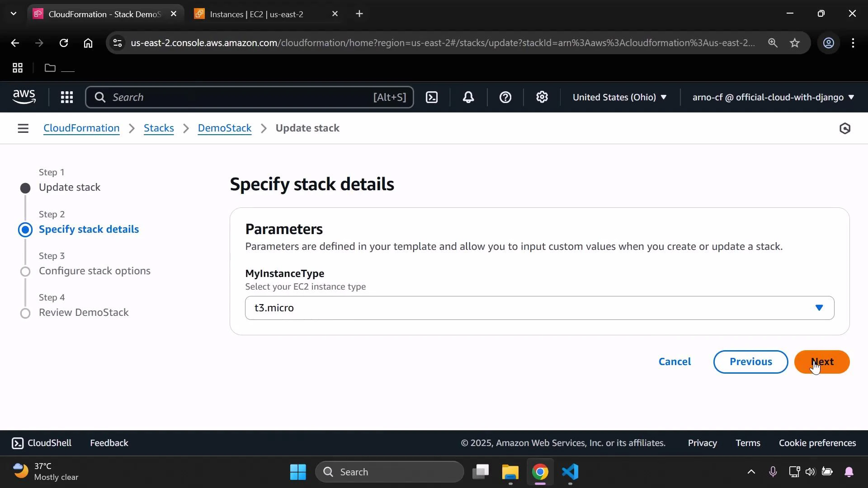Select the Configure stack options step circle
The width and height of the screenshot is (868, 488).
tap(25, 272)
